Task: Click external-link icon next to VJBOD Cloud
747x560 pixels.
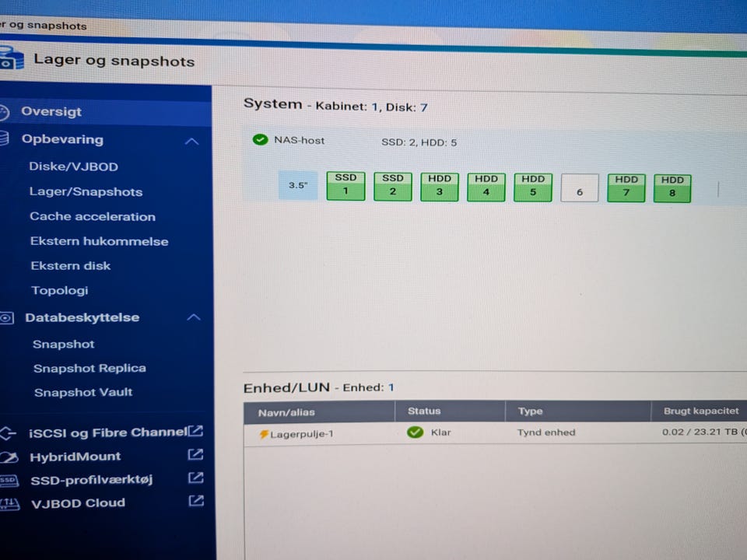Action: (196, 501)
